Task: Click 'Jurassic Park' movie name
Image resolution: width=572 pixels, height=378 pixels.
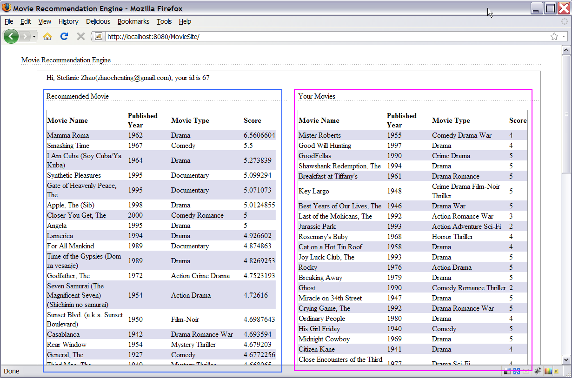Action: point(317,227)
